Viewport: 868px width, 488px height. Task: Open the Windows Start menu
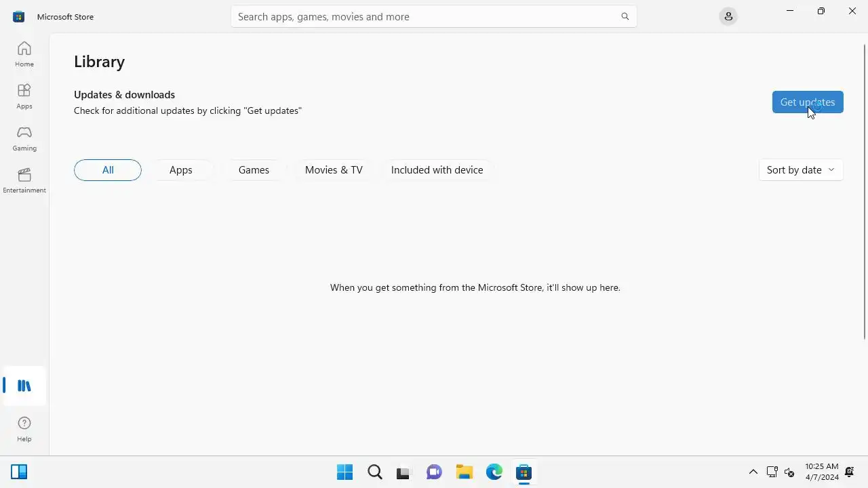(344, 472)
